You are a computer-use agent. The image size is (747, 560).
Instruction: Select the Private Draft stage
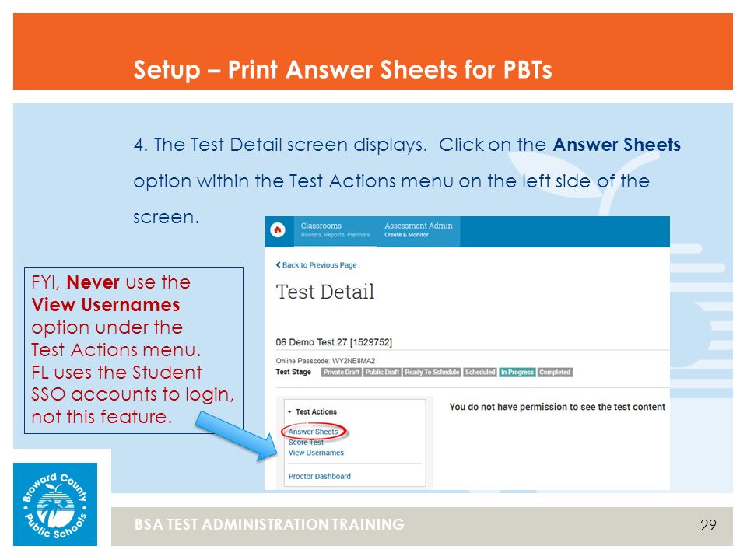tap(342, 373)
